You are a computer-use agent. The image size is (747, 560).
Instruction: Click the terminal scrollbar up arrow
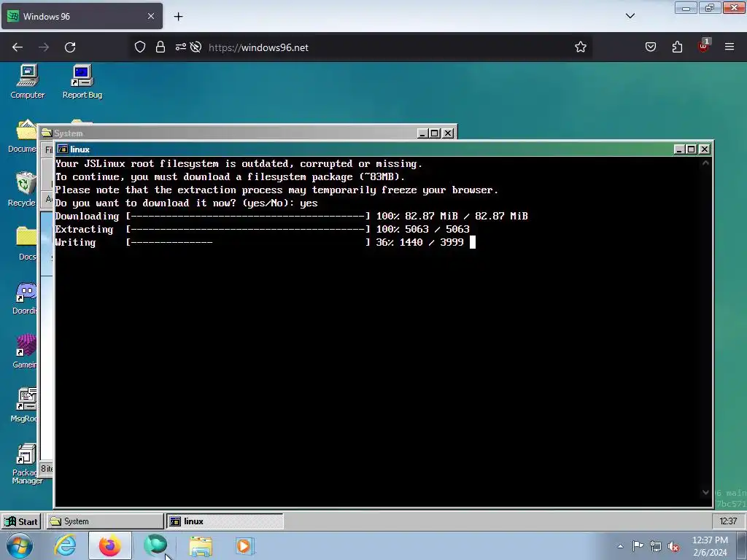click(x=705, y=163)
